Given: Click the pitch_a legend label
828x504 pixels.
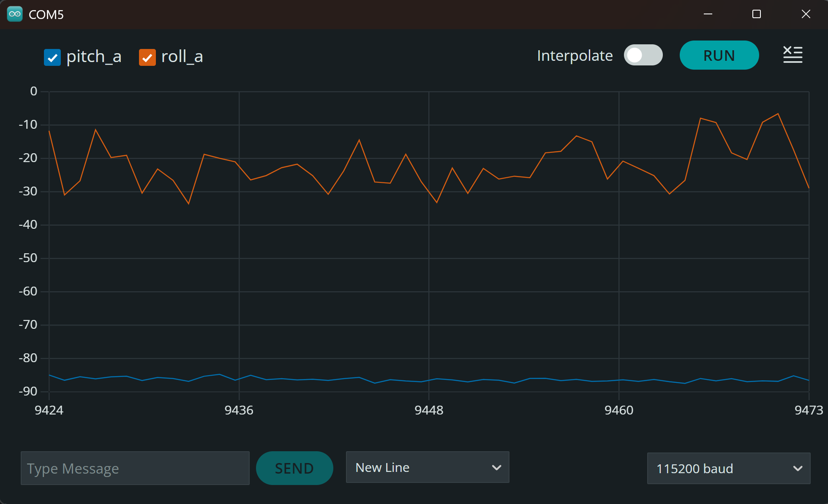Looking at the screenshot, I should [x=94, y=57].
